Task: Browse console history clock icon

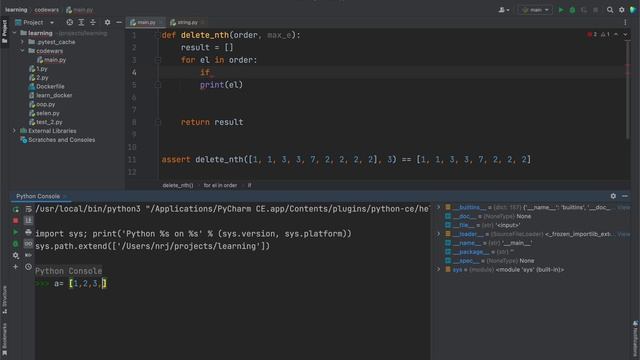Action: coord(28,267)
